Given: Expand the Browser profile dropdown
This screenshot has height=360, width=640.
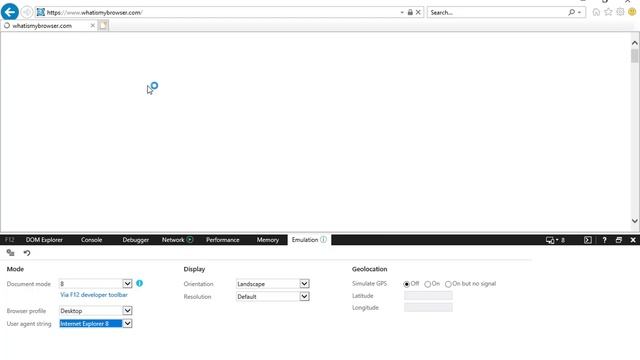Looking at the screenshot, I should (127, 311).
